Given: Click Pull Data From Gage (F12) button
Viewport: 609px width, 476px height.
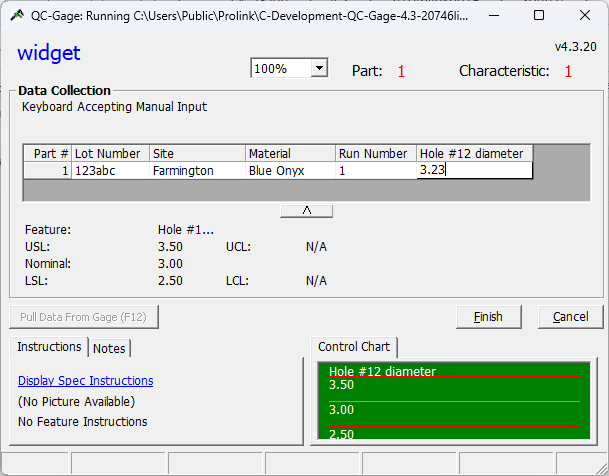Looking at the screenshot, I should coord(84,317).
